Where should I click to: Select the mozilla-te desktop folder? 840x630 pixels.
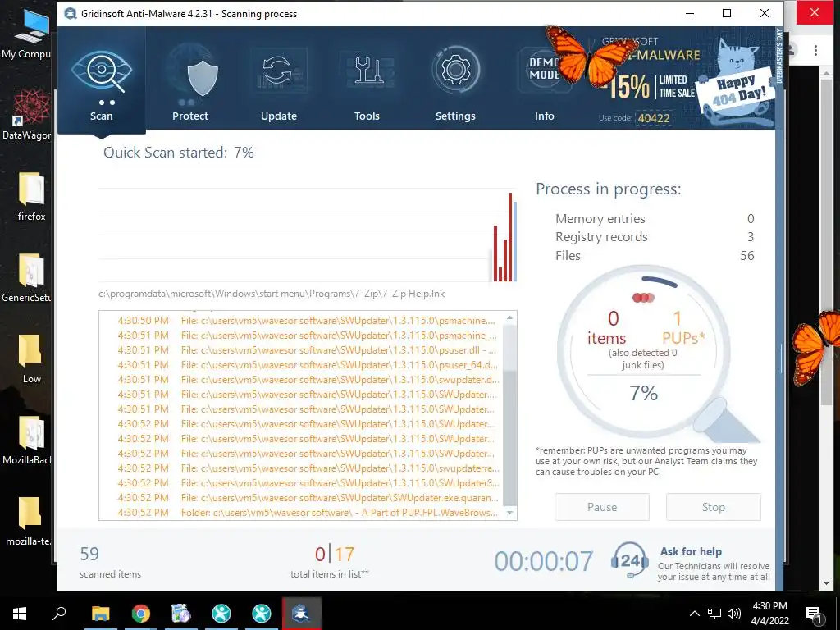pyautogui.click(x=28, y=521)
